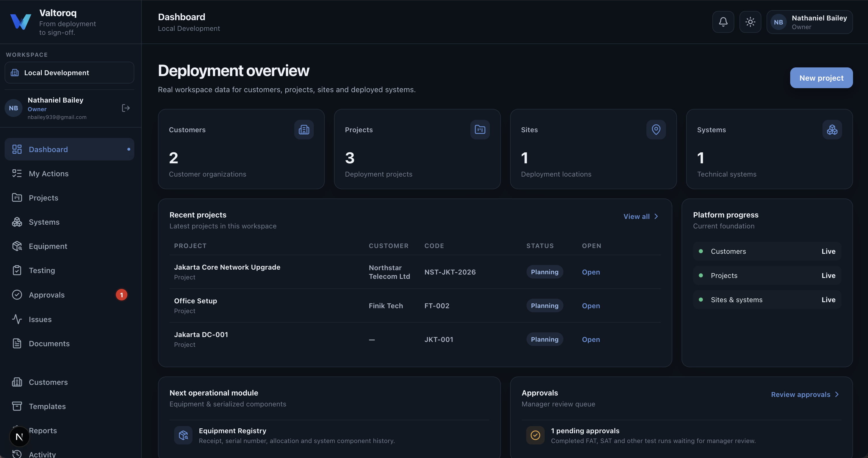Click the Northstar Telecom Ltd customer cell

click(x=389, y=272)
